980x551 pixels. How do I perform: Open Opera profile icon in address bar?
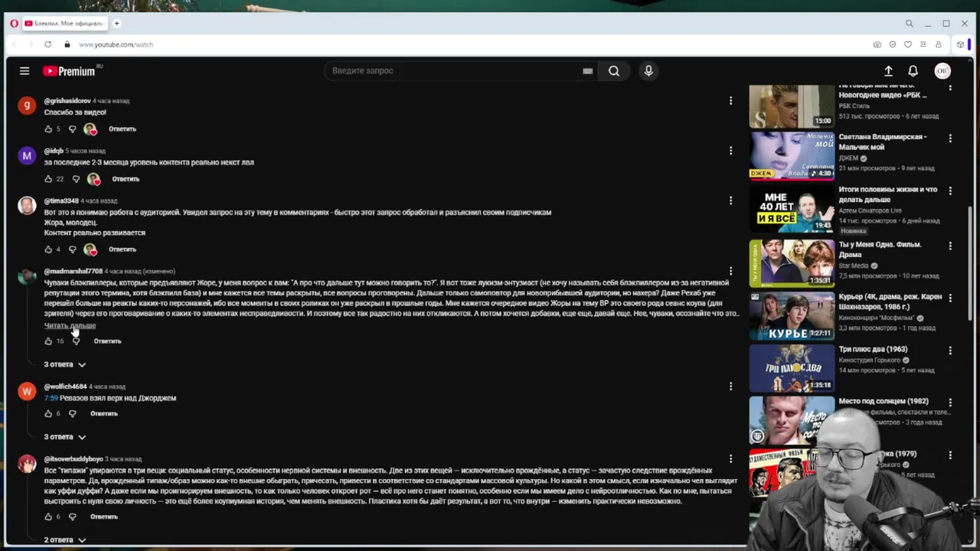pos(938,44)
